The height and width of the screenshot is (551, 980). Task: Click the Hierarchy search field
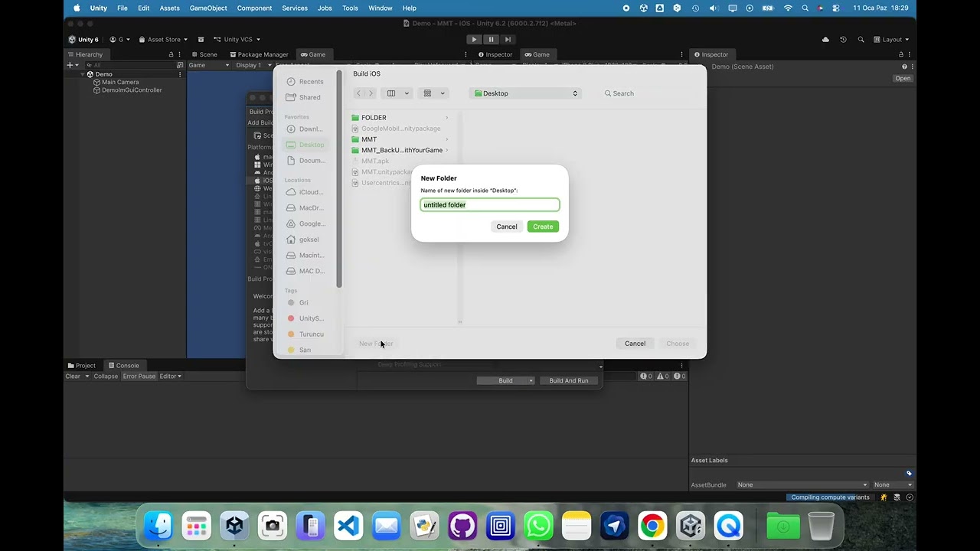(132, 65)
